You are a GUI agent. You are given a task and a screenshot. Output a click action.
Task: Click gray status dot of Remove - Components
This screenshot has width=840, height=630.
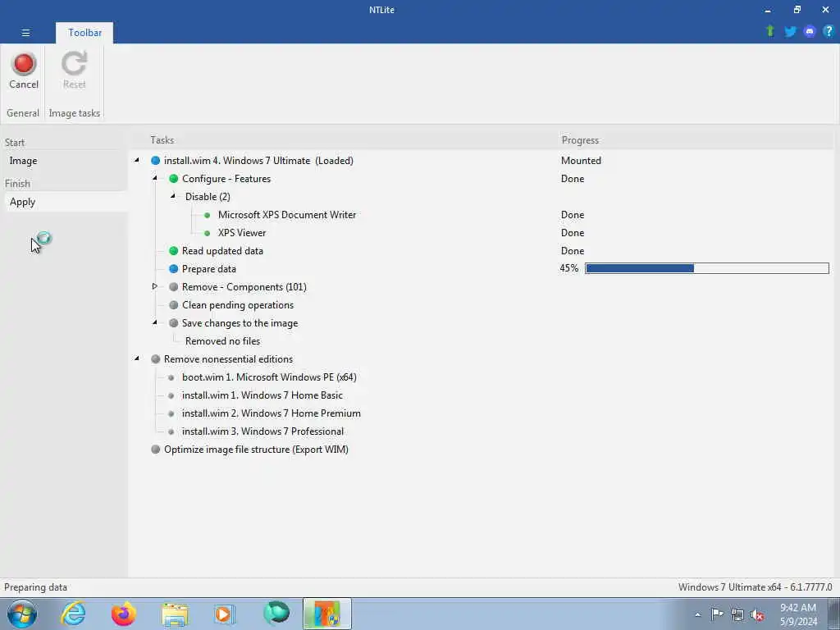coord(174,287)
